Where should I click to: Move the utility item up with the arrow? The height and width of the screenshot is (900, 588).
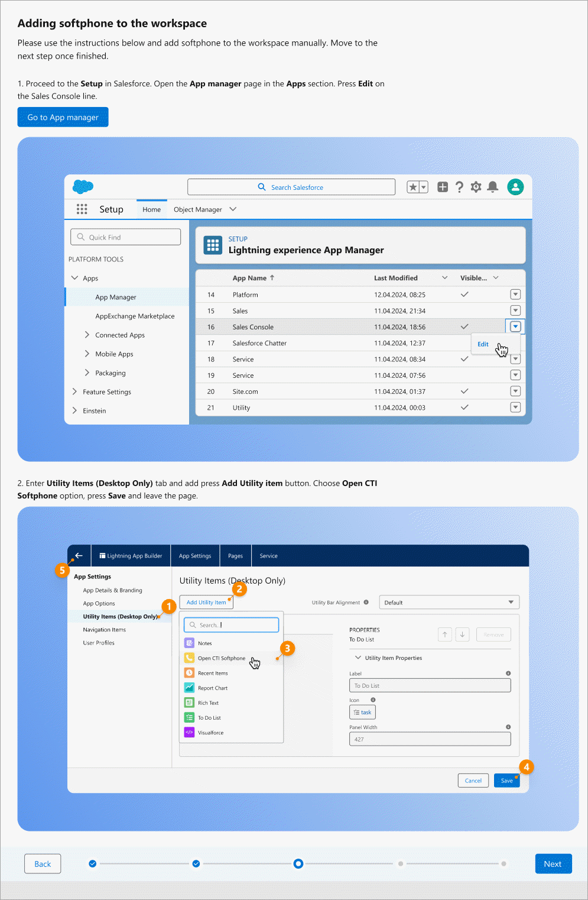pos(444,634)
